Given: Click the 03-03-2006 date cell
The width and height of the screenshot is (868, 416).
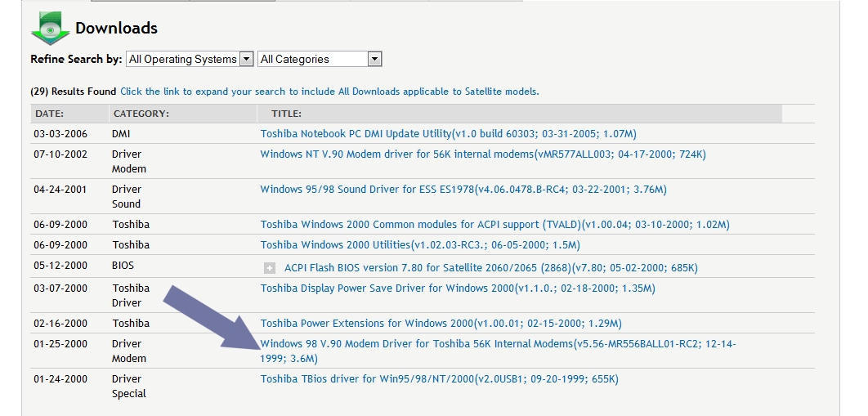Looking at the screenshot, I should [x=60, y=134].
